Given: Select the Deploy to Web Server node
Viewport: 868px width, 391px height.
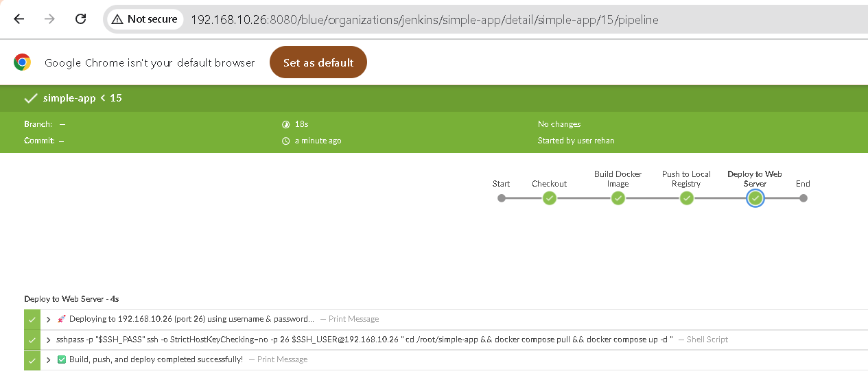Looking at the screenshot, I should [x=755, y=198].
